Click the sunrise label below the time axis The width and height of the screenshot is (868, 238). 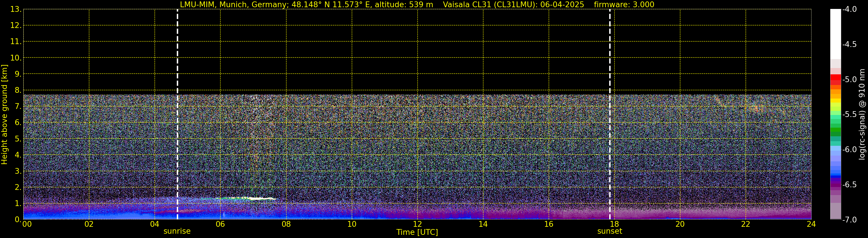(x=177, y=231)
